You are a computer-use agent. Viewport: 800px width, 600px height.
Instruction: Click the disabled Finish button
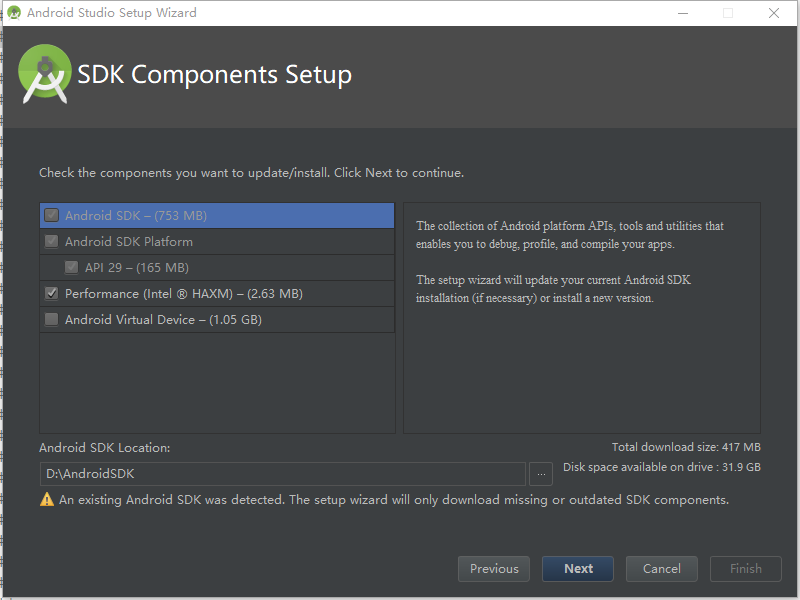point(745,568)
